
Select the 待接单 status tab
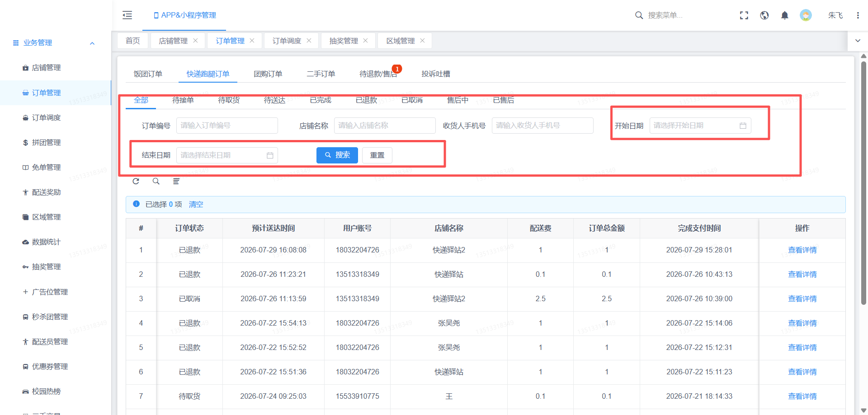(x=183, y=100)
